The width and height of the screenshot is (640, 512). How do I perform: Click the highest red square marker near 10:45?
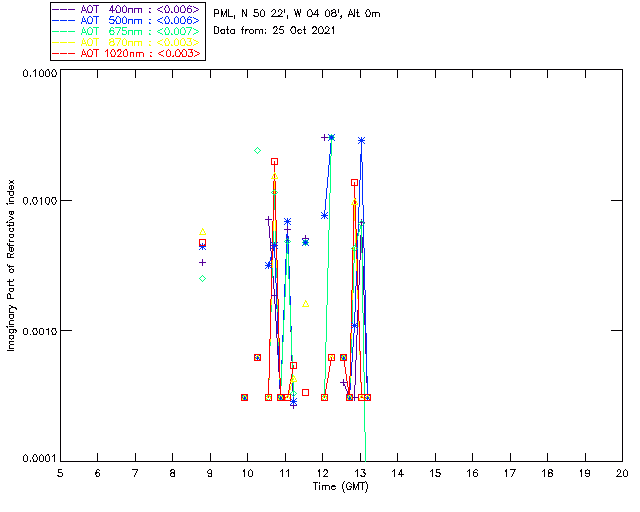(275, 162)
